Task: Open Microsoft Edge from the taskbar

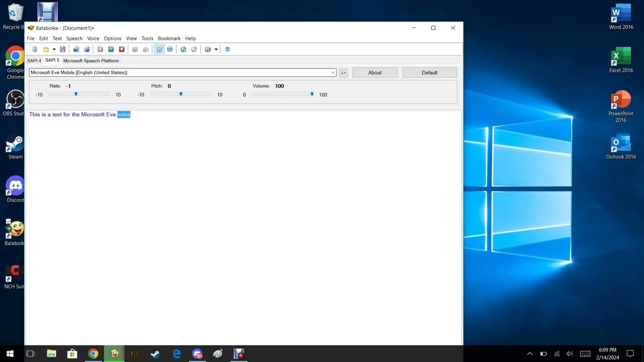Action: (177, 354)
